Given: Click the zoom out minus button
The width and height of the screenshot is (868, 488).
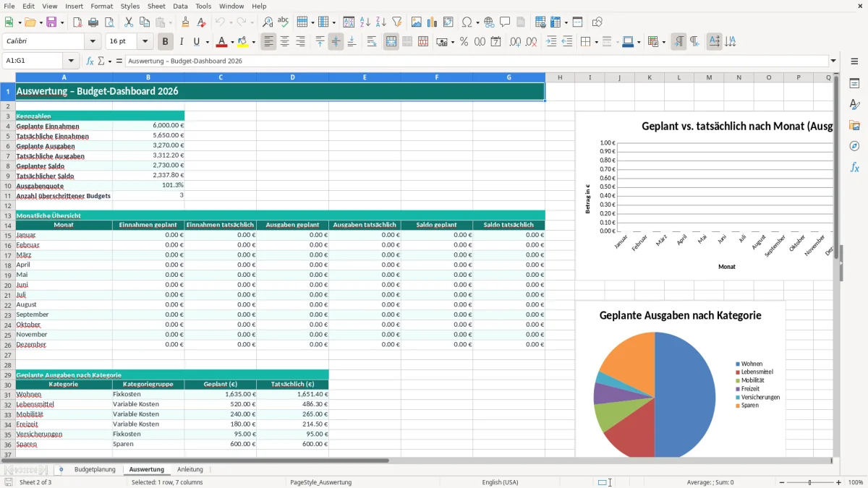Looking at the screenshot, I should pos(780,482).
